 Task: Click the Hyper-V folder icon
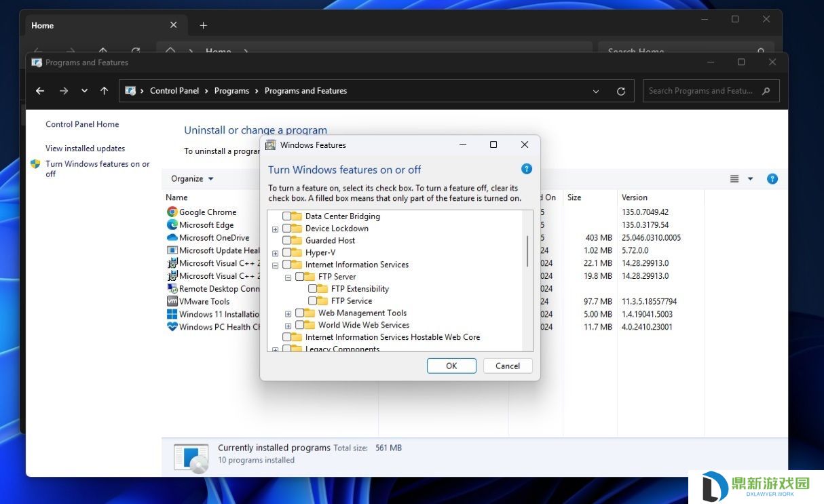pos(296,252)
